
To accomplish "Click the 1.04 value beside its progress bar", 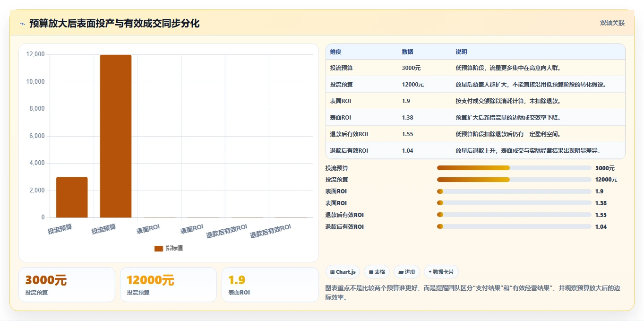I will click(x=601, y=227).
